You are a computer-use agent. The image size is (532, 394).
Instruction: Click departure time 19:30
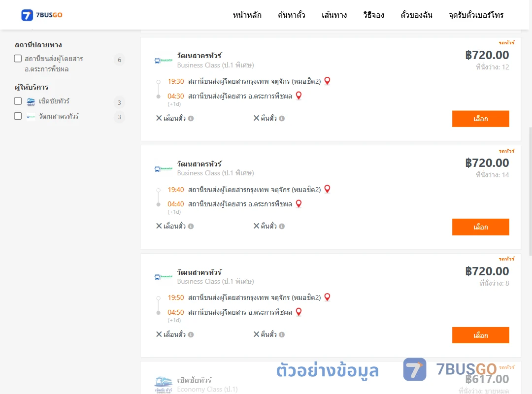click(176, 81)
